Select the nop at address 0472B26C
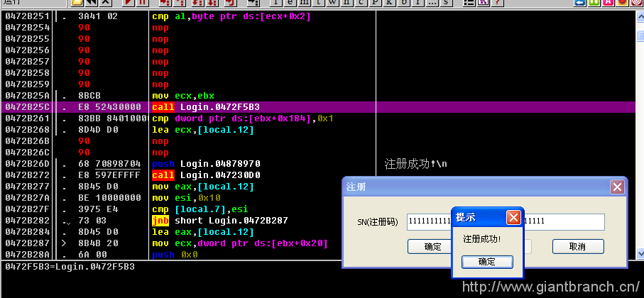Image resolution: width=644 pixels, height=298 pixels. pyautogui.click(x=160, y=153)
